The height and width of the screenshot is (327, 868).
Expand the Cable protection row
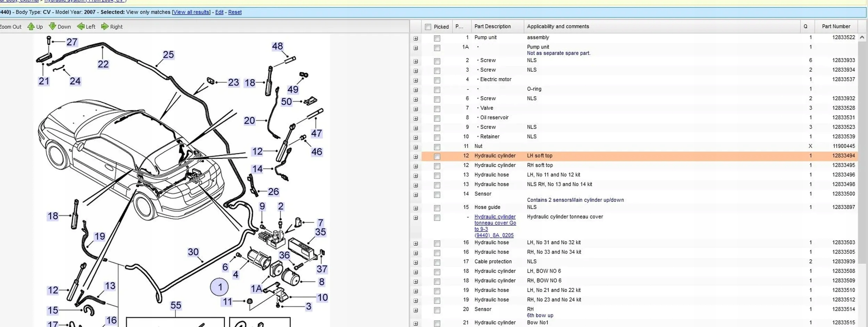pyautogui.click(x=416, y=263)
